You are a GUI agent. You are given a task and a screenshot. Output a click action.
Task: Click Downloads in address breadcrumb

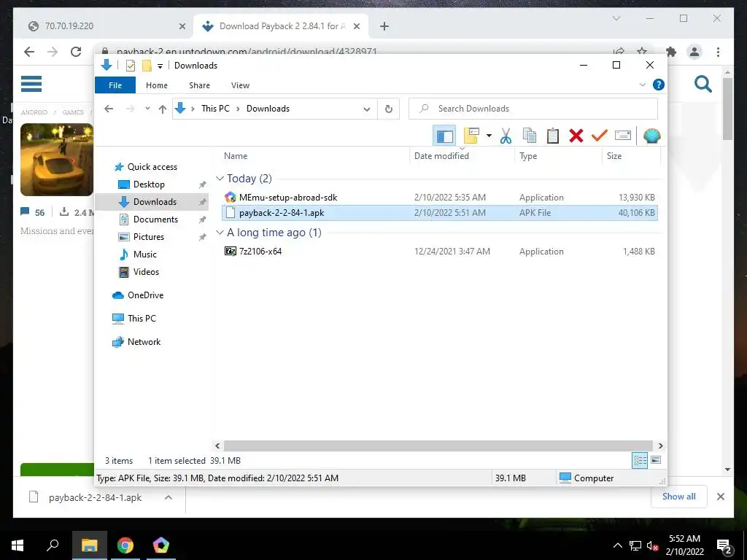(x=268, y=109)
